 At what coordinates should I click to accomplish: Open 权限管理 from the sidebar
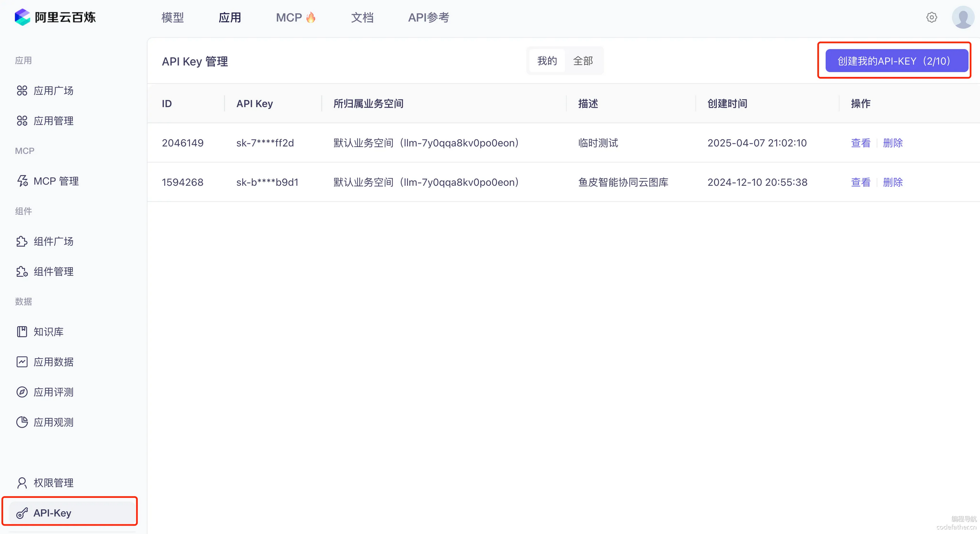pos(53,483)
